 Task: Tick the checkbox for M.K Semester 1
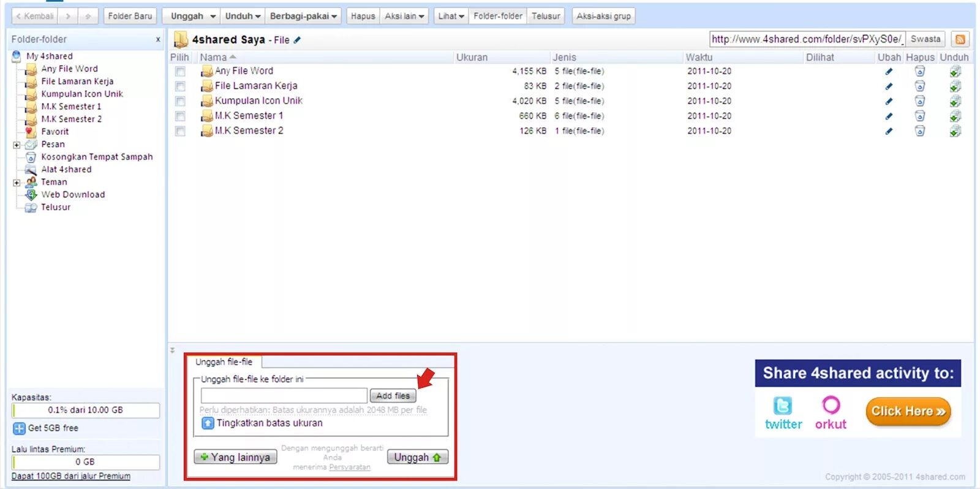(x=180, y=116)
